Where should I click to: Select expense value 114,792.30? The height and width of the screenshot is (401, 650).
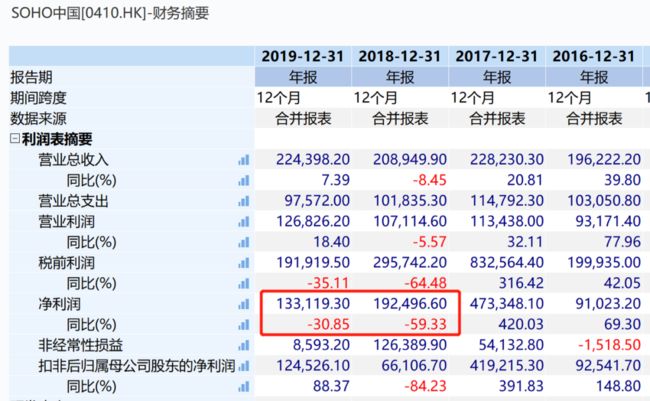click(507, 201)
